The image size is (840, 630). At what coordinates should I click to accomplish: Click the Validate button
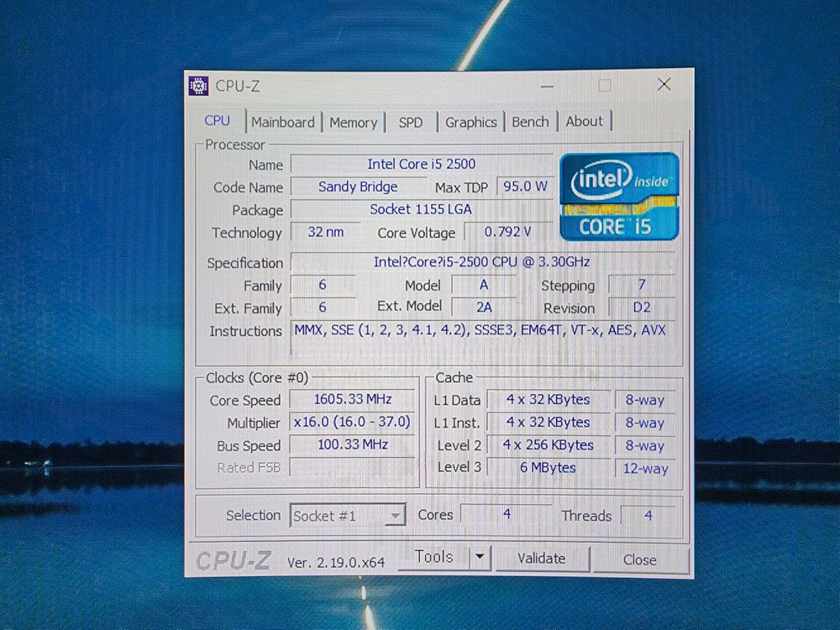point(541,559)
